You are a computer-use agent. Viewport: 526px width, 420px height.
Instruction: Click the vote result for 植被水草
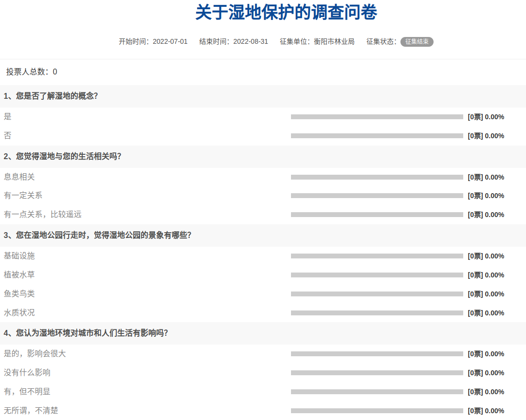(486, 275)
